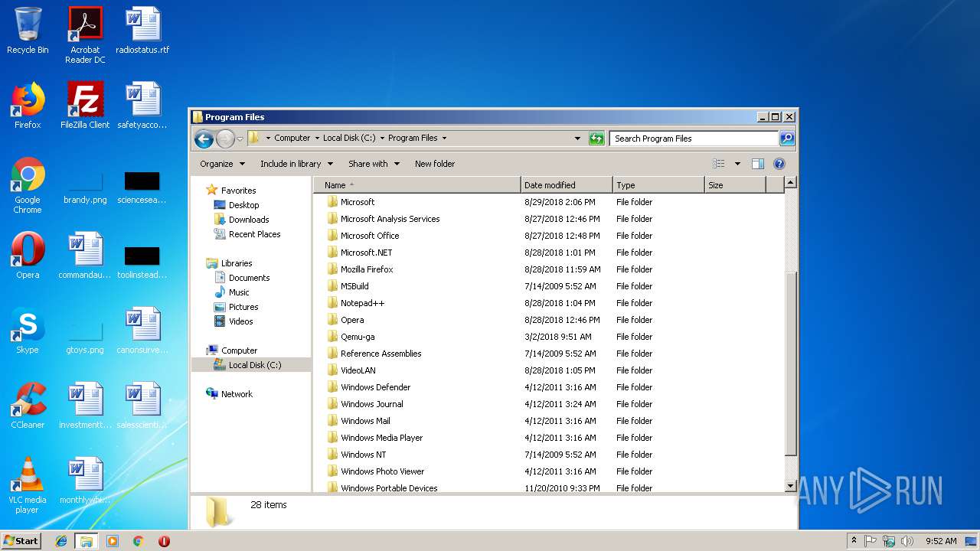Select the Notepad++ folder

(x=362, y=303)
